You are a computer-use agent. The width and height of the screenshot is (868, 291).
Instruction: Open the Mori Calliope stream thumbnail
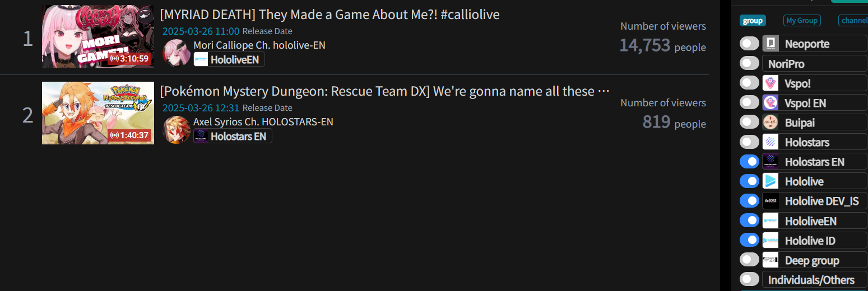98,36
